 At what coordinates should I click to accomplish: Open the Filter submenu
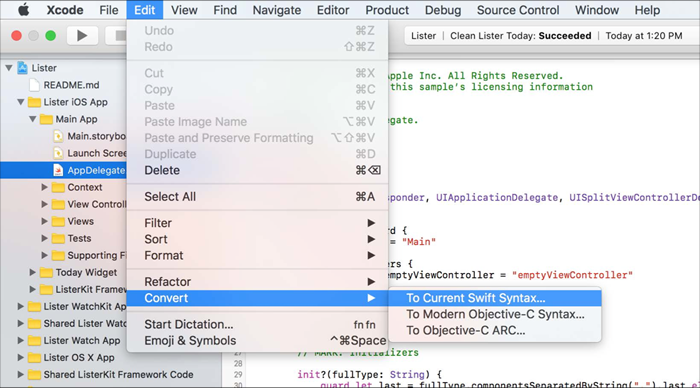[257, 223]
